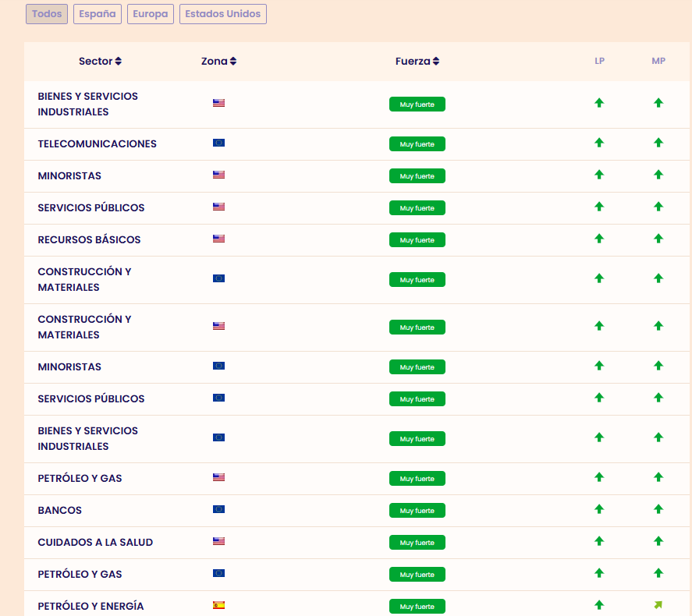
Task: Click the US flag beside Minoristas
Action: pos(218,175)
